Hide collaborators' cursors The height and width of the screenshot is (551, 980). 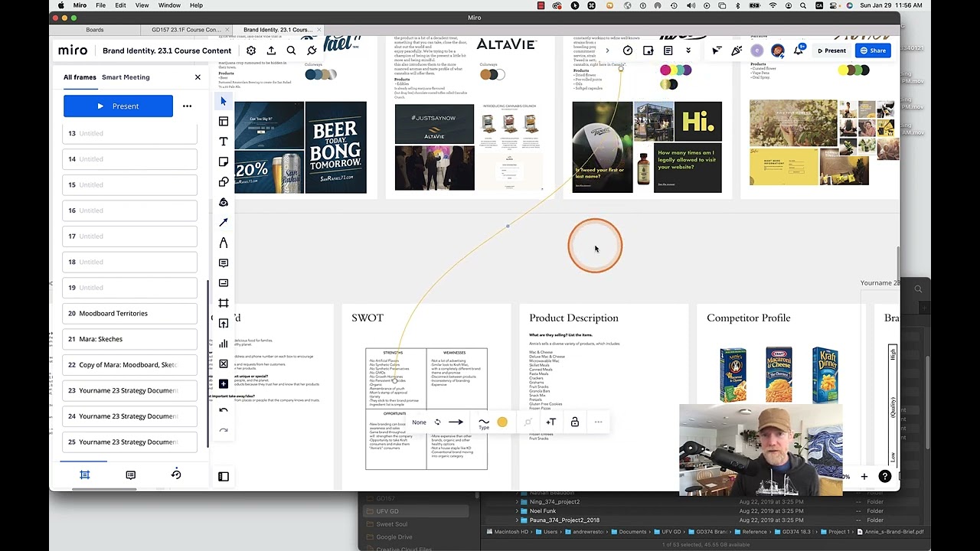pos(717,51)
